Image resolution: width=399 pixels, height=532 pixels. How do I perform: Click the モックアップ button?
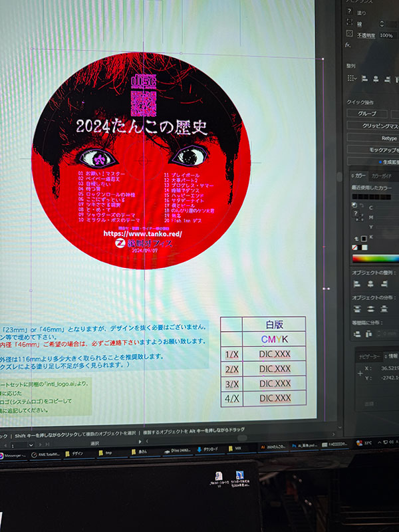[373, 150]
